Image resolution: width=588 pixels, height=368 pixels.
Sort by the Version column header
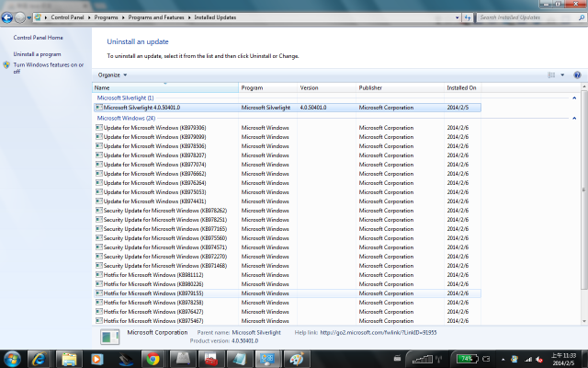coord(326,87)
